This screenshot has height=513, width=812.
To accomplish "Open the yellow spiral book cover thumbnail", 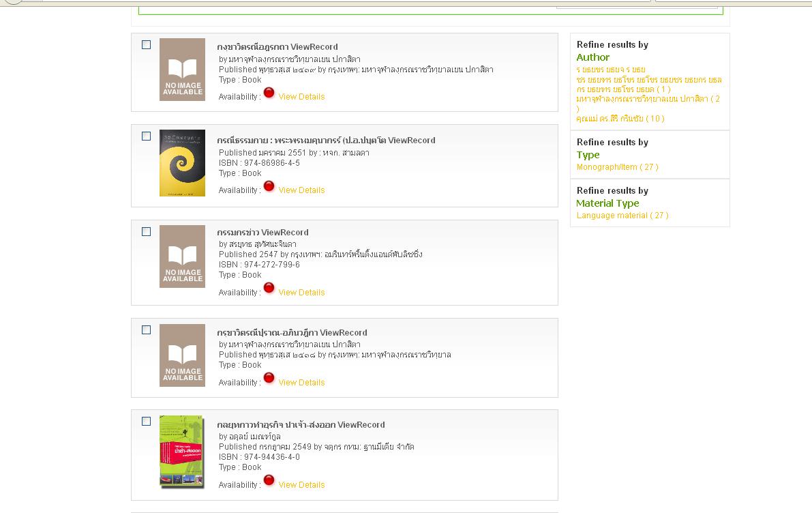I will coord(182,163).
